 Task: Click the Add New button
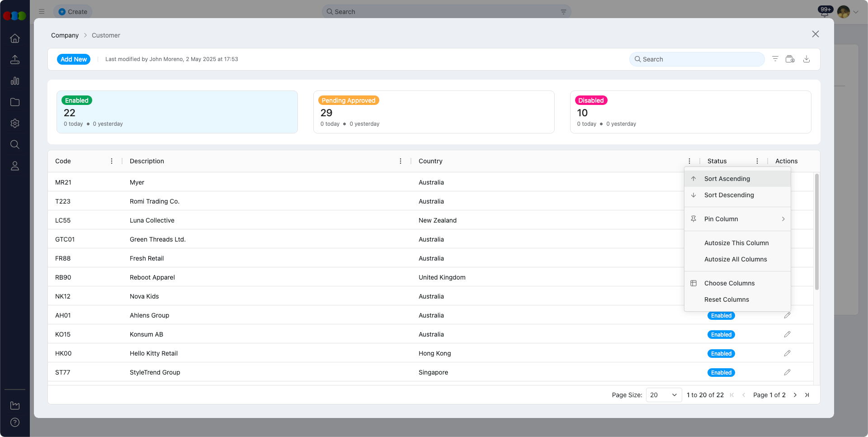click(73, 59)
